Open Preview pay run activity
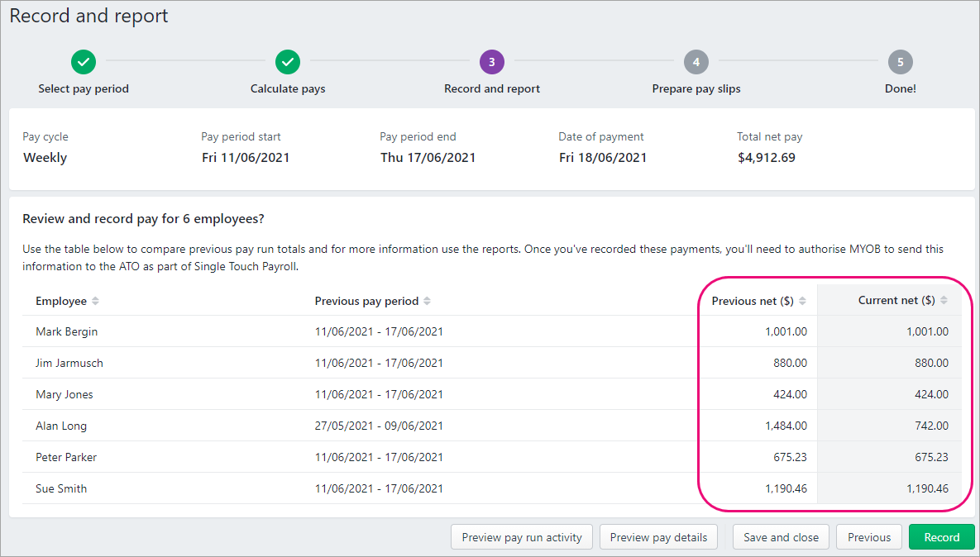 (522, 537)
